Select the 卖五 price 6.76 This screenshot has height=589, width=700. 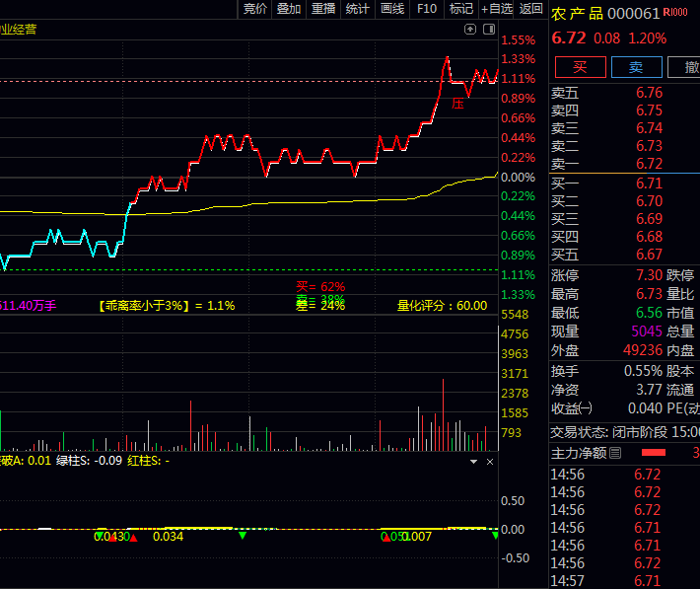pos(649,93)
